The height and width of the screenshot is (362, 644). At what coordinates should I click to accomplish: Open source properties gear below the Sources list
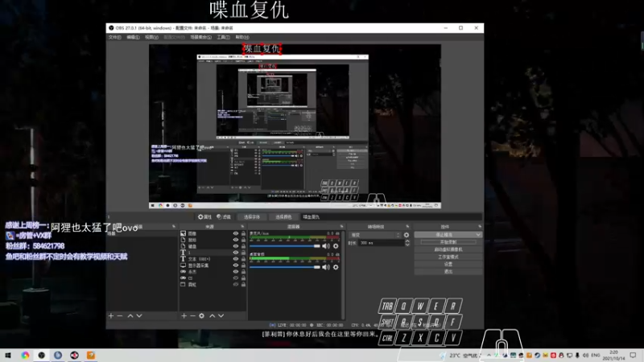(202, 315)
